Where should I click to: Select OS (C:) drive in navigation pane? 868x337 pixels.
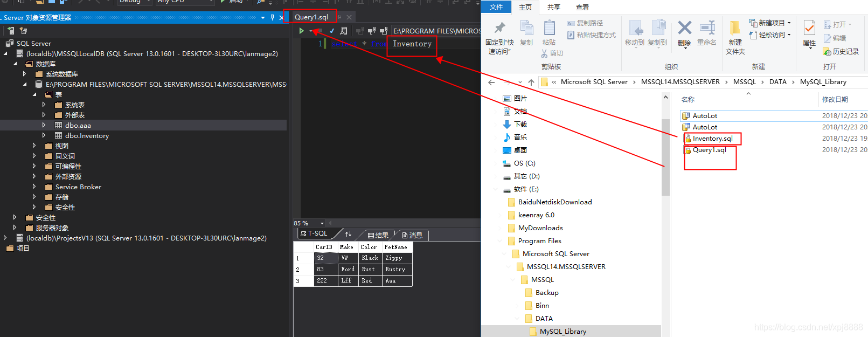(524, 163)
